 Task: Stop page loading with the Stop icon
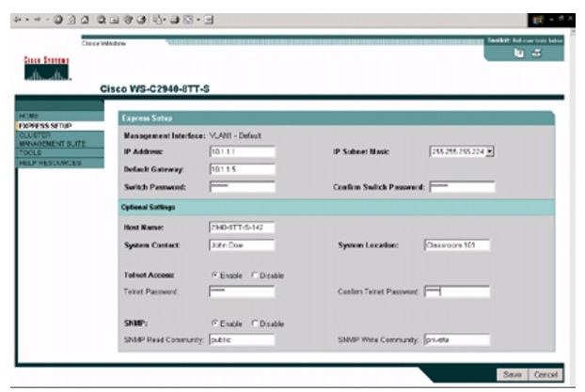click(x=57, y=20)
